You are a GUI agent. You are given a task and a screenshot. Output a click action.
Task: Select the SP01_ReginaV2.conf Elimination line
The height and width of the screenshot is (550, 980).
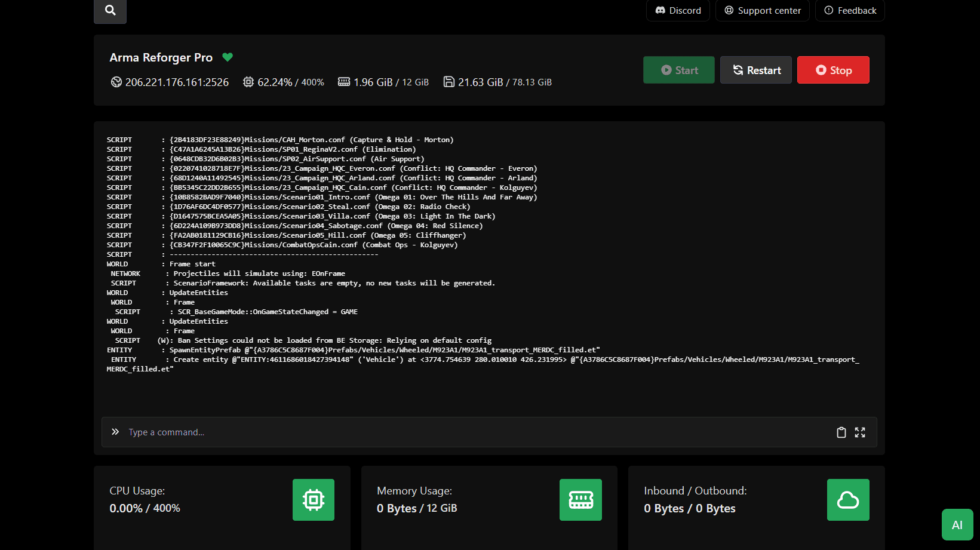coord(262,149)
